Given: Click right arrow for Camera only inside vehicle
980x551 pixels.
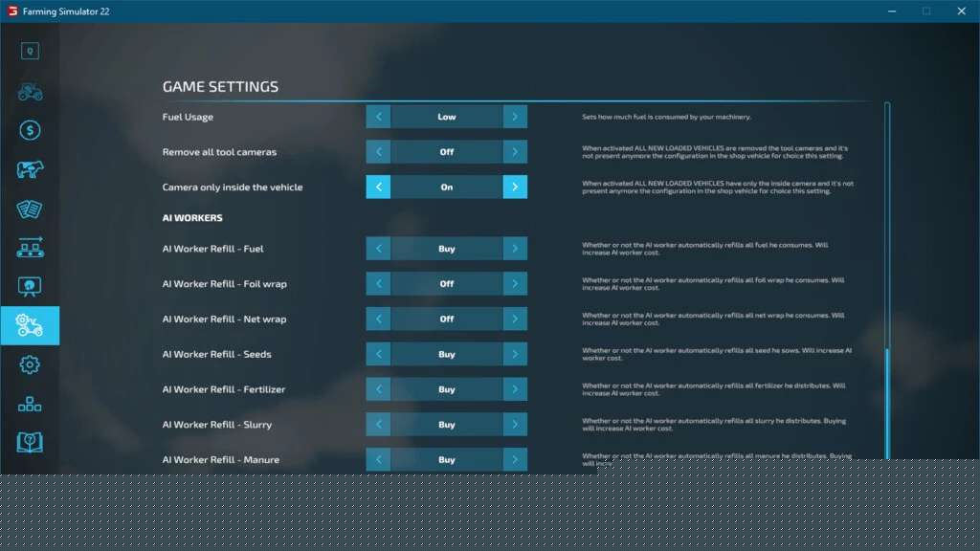Looking at the screenshot, I should [x=515, y=187].
